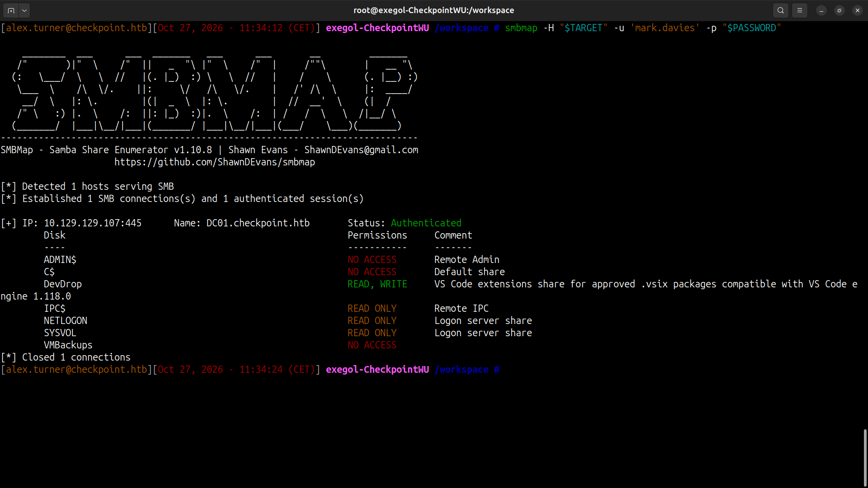Click NO ACCESS permission in ADMIN$ row
This screenshot has width=868, height=488.
click(372, 260)
